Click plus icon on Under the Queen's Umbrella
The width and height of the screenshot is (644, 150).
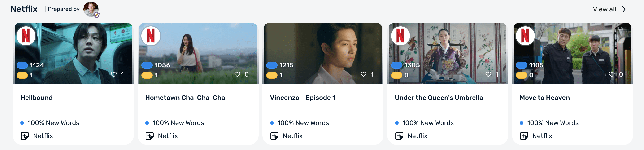coord(399,136)
